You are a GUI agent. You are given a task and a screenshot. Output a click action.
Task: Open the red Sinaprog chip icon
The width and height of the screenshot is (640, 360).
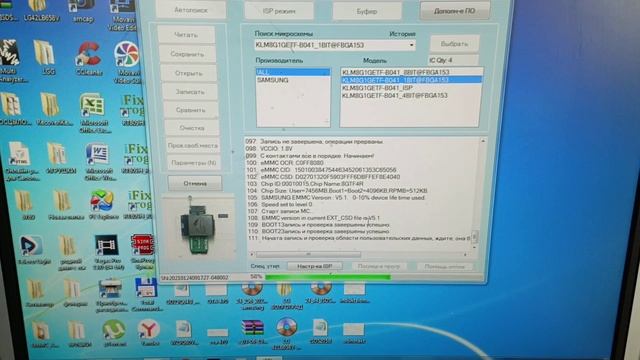tap(142, 250)
